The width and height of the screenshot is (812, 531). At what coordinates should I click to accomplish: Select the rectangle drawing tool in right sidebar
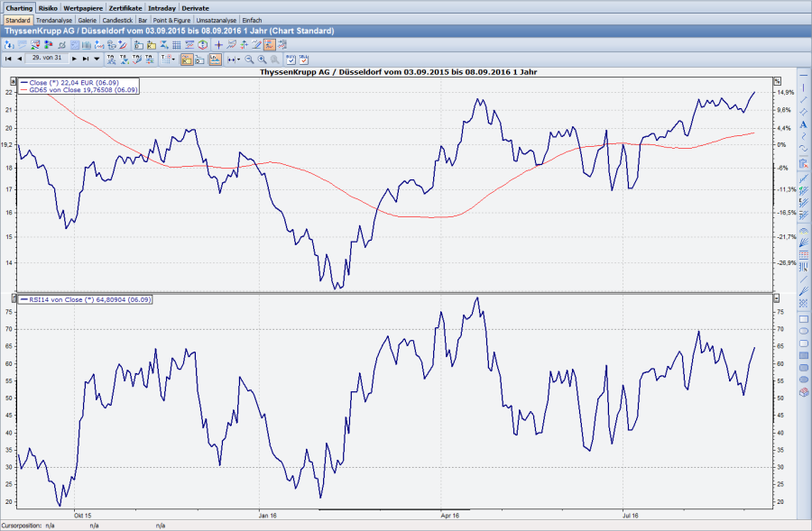(x=803, y=319)
